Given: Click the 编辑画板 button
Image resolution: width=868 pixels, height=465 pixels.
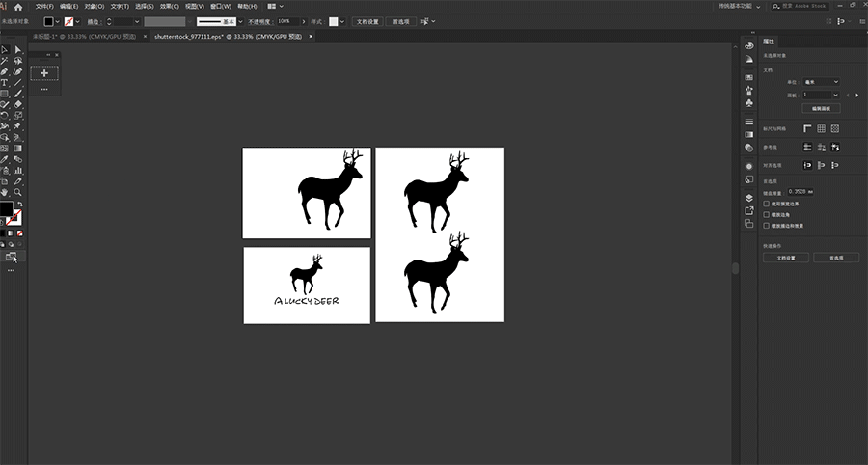Looking at the screenshot, I should point(820,109).
